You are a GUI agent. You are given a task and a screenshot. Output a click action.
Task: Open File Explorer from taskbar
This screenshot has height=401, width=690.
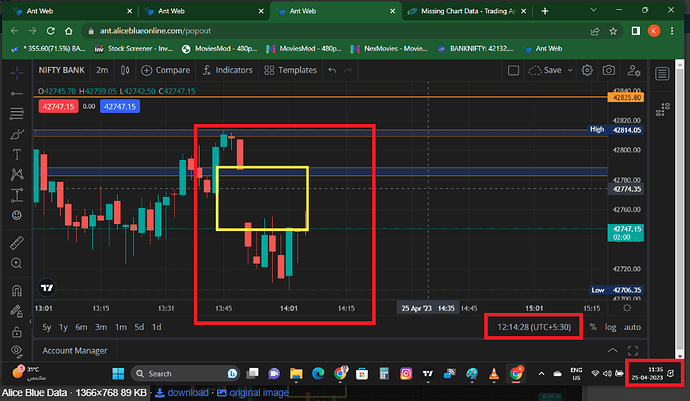296,374
